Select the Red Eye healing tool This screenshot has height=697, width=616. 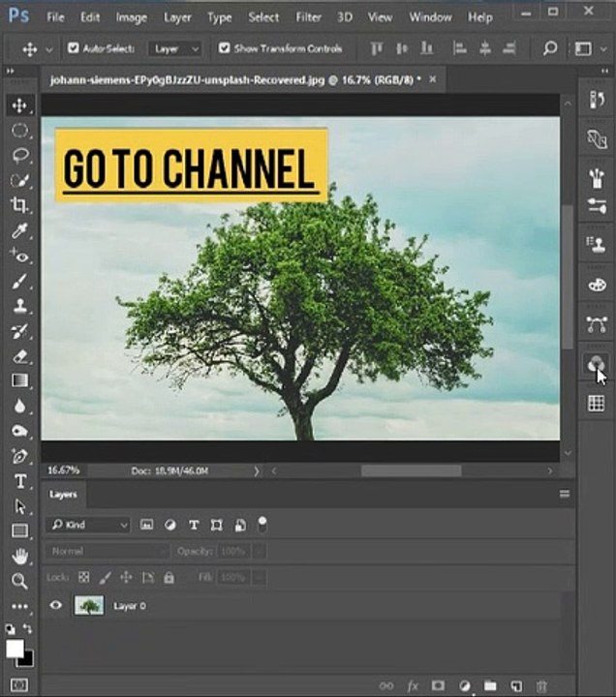click(x=19, y=256)
